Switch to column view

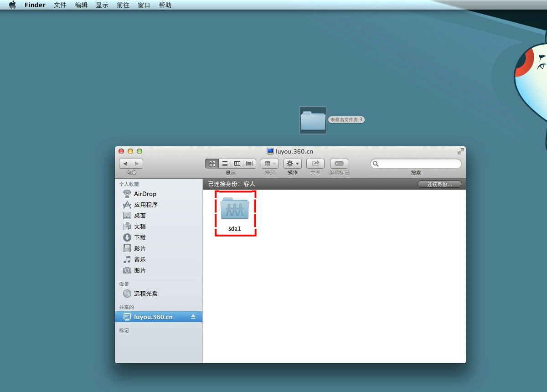point(237,164)
